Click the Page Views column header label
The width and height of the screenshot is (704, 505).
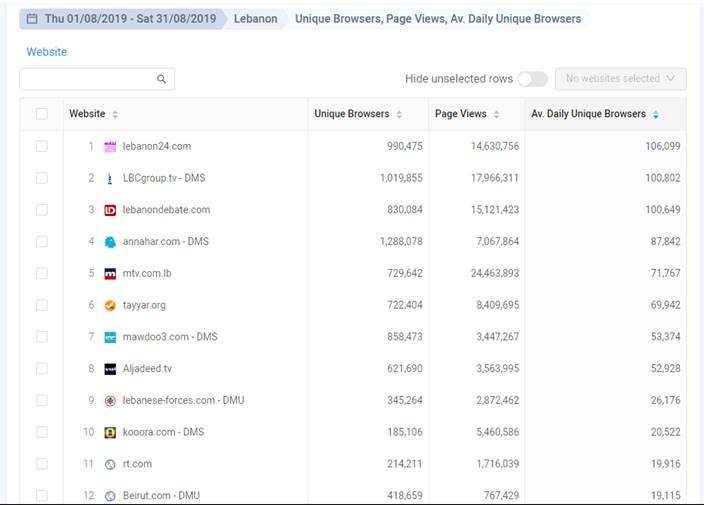pos(461,114)
